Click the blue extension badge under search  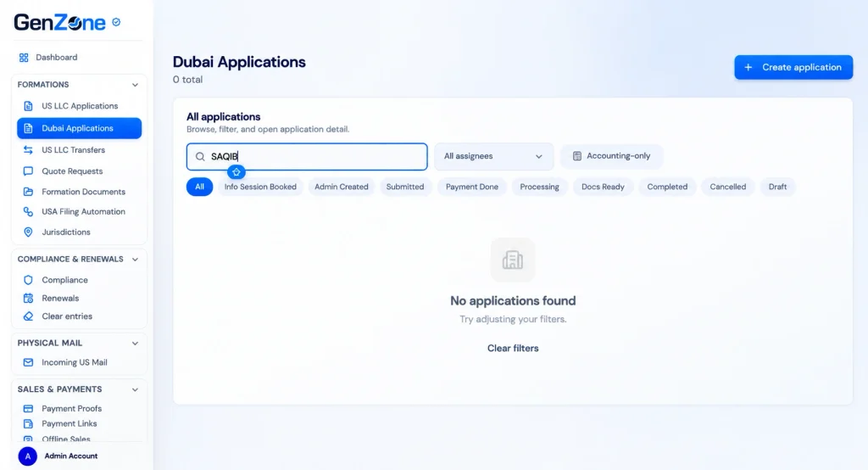point(236,172)
